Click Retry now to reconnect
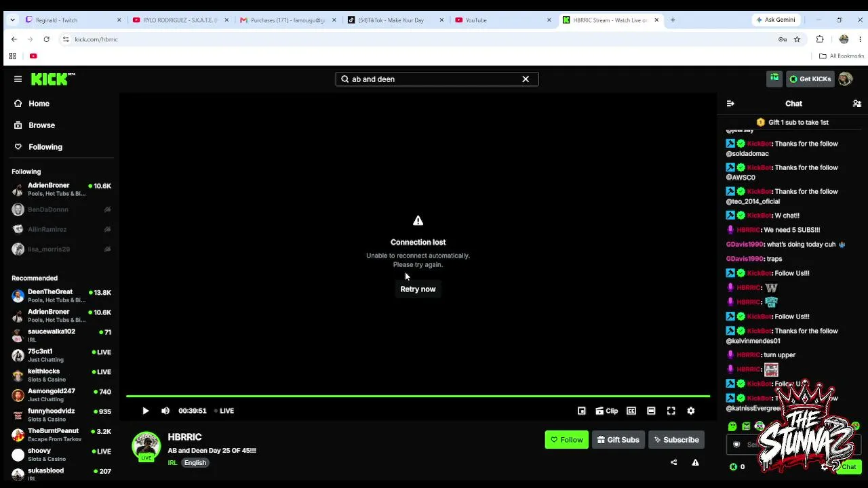 point(418,289)
